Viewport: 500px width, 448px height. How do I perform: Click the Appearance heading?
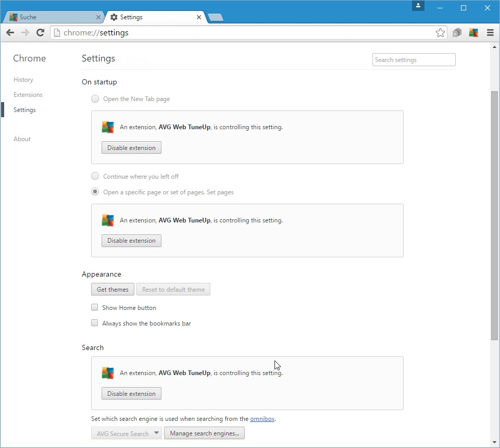[102, 274]
